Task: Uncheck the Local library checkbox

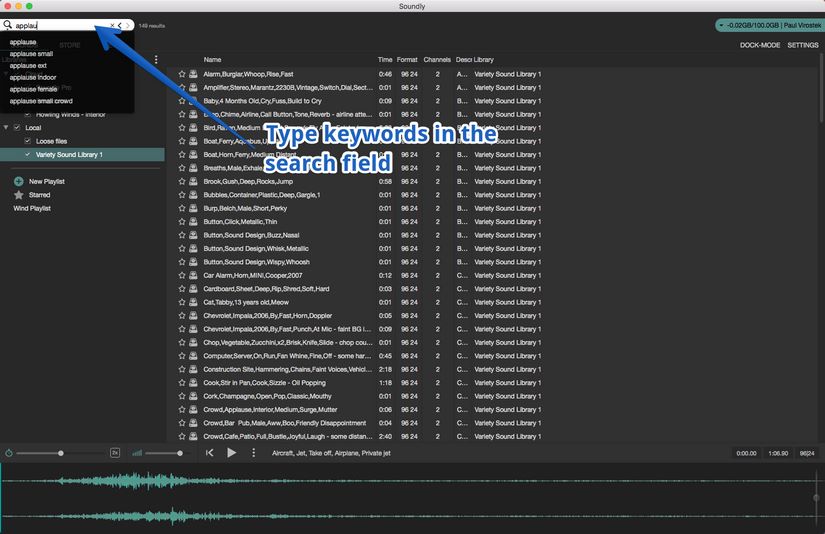Action: 18,128
